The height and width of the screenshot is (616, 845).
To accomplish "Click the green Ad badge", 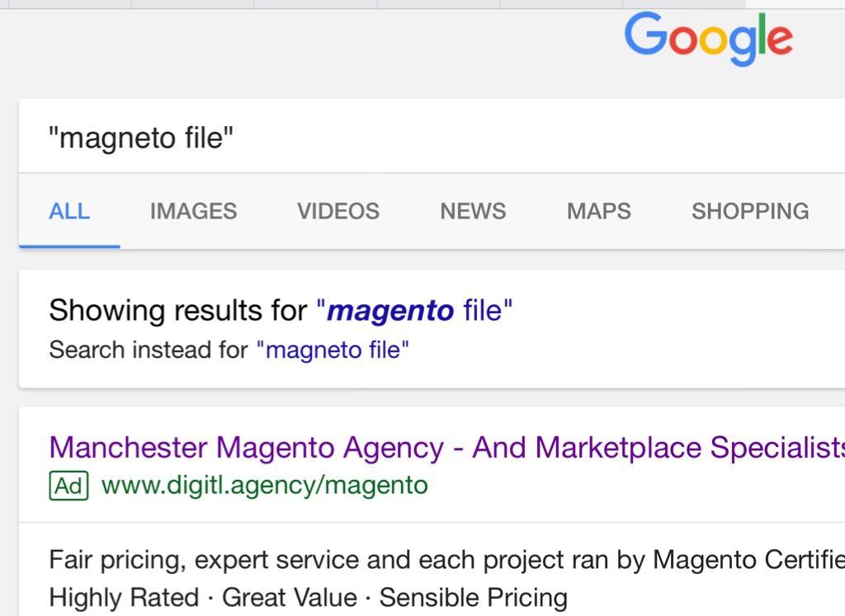I will click(69, 486).
